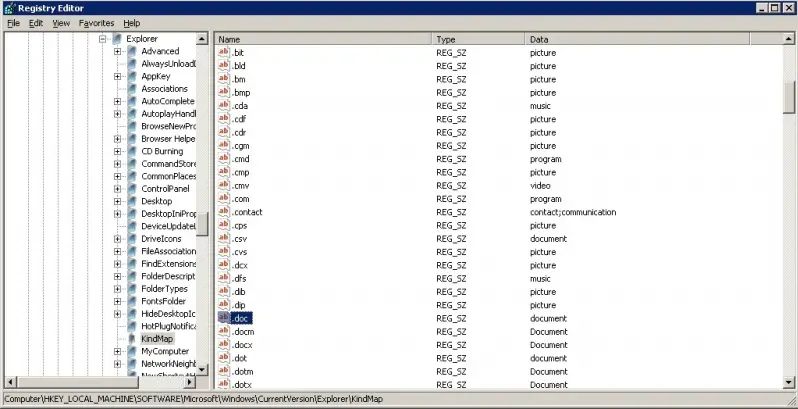Click values list scroll down arrow
The image size is (798, 409).
click(x=789, y=382)
